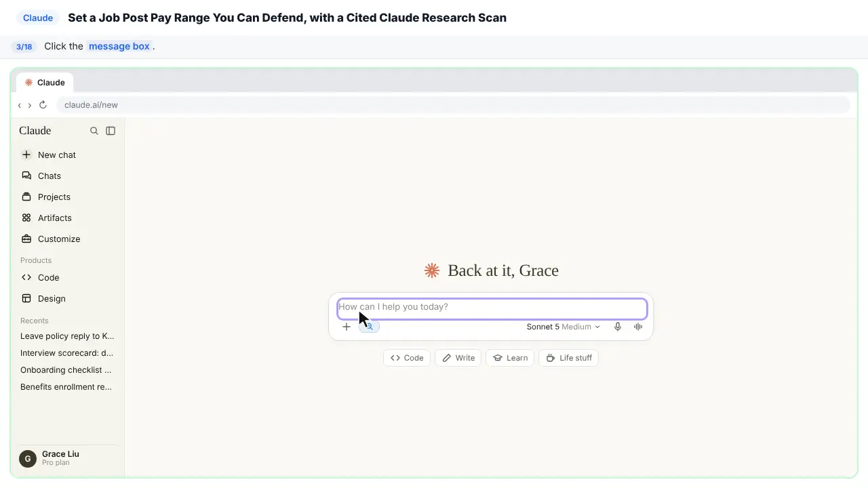Click the browser forward arrow
This screenshot has height=488, width=868.
pos(29,105)
